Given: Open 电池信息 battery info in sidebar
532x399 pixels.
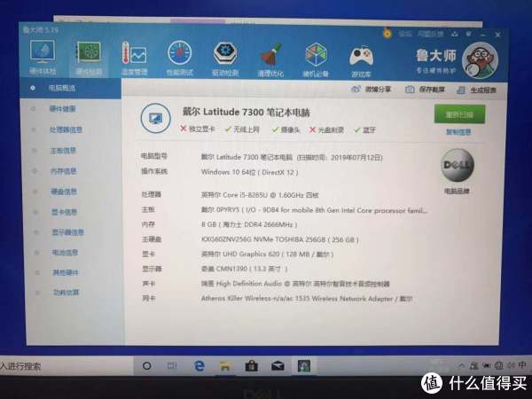Looking at the screenshot, I should [65, 252].
